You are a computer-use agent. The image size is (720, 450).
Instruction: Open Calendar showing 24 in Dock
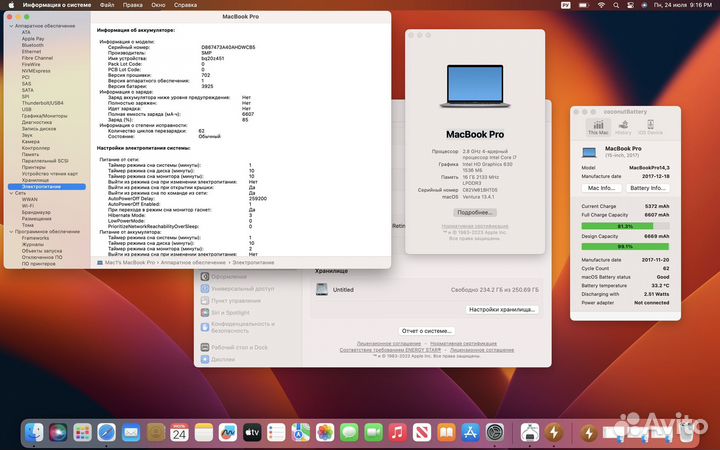coord(180,433)
